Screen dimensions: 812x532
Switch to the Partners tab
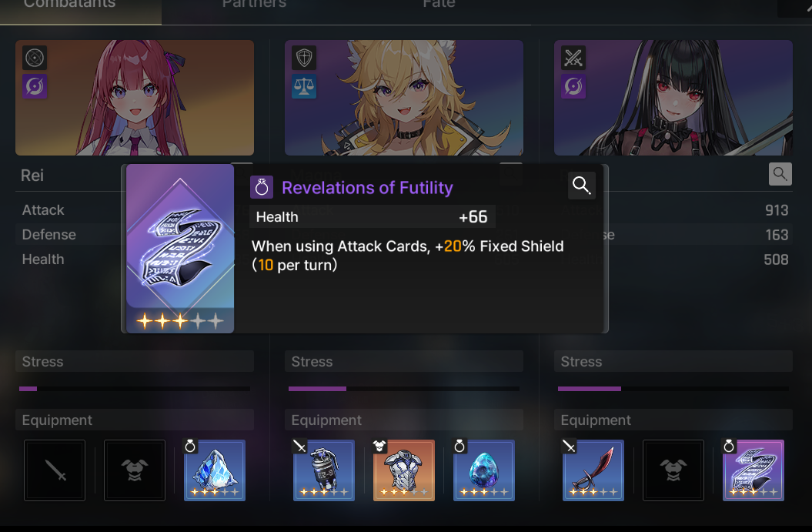click(254, 4)
